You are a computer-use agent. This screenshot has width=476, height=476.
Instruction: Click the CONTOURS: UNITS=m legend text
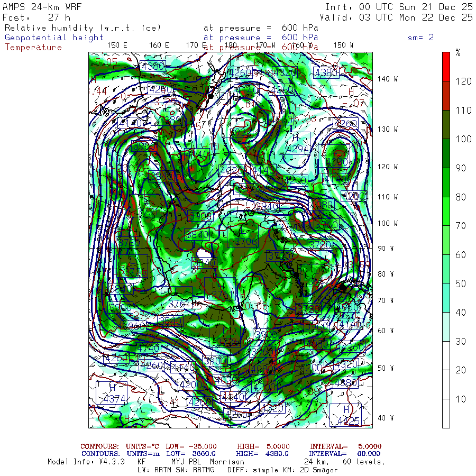pos(121,454)
